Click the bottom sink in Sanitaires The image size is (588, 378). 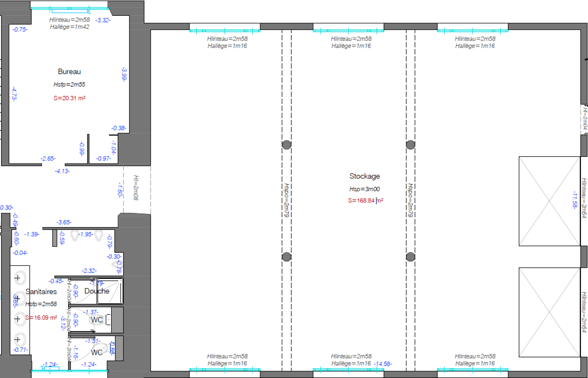pyautogui.click(x=19, y=340)
